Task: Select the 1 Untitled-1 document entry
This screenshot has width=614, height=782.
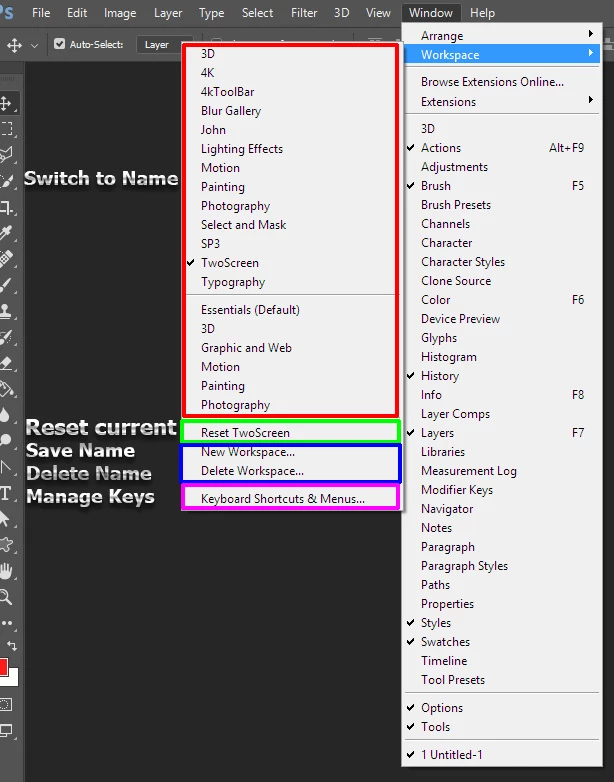Action: 502,754
